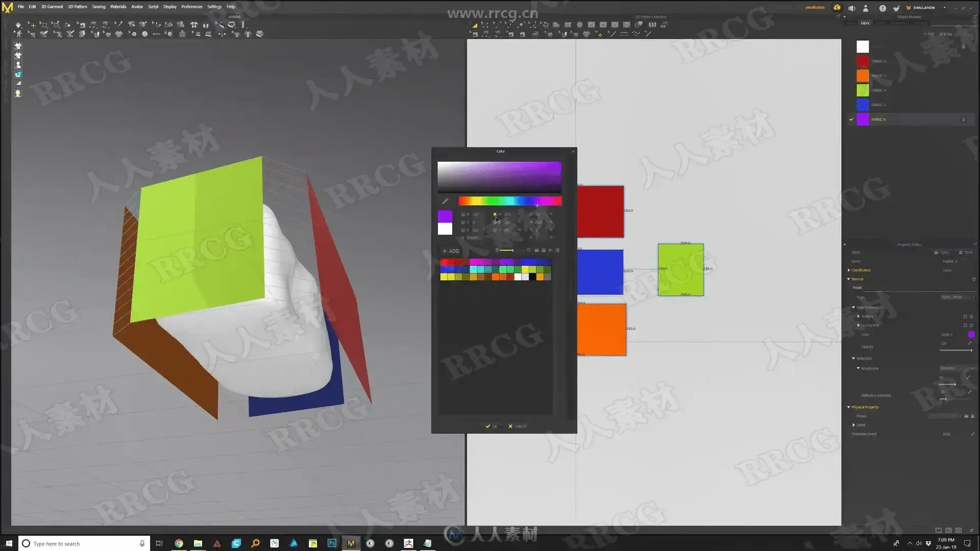Open the Avatar menu
Screen dimensions: 980x551
(137, 7)
